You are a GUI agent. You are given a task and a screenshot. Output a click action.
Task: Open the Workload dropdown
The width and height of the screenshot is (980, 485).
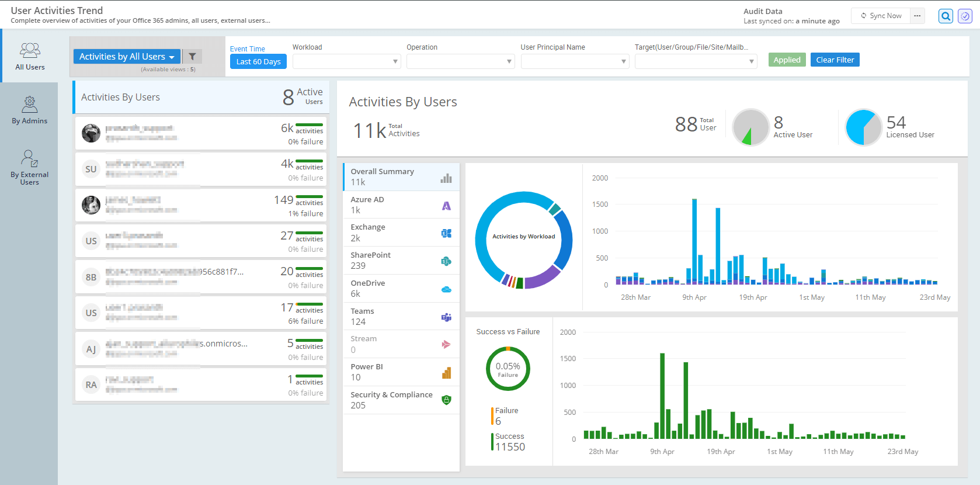pos(346,61)
